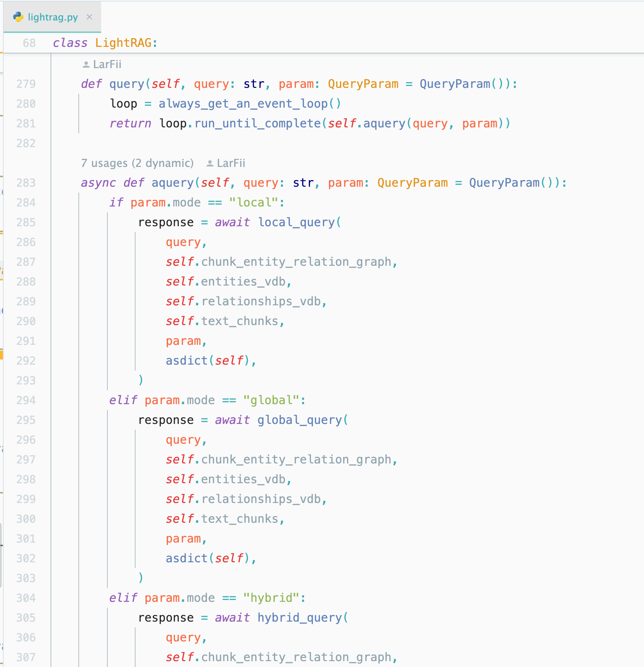Image resolution: width=644 pixels, height=667 pixels.
Task: Click line number 304 in the gutter
Action: pos(26,598)
